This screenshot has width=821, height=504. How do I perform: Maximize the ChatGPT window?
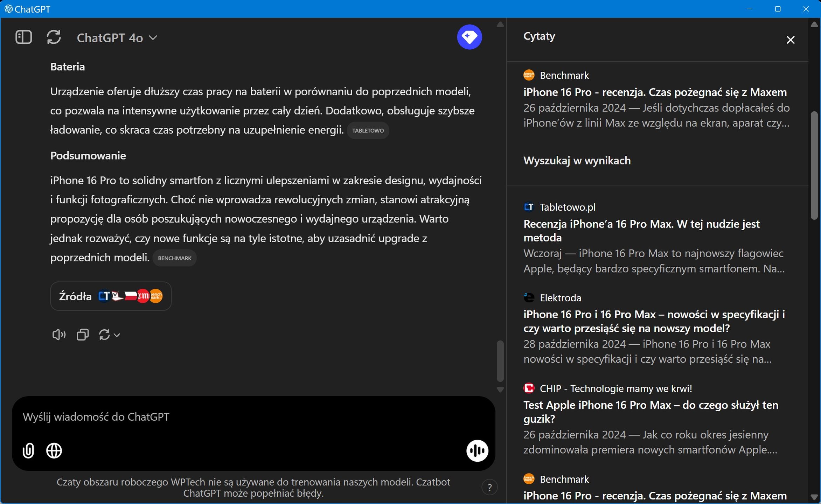point(778,9)
